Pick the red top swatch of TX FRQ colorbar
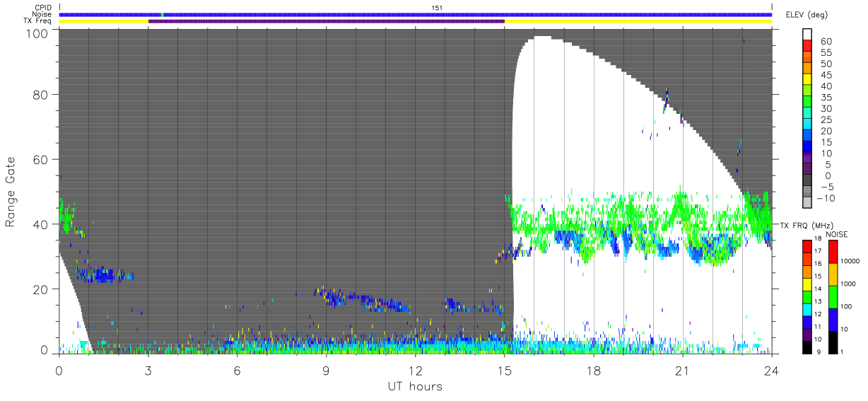The width and height of the screenshot is (868, 401). pos(808,246)
